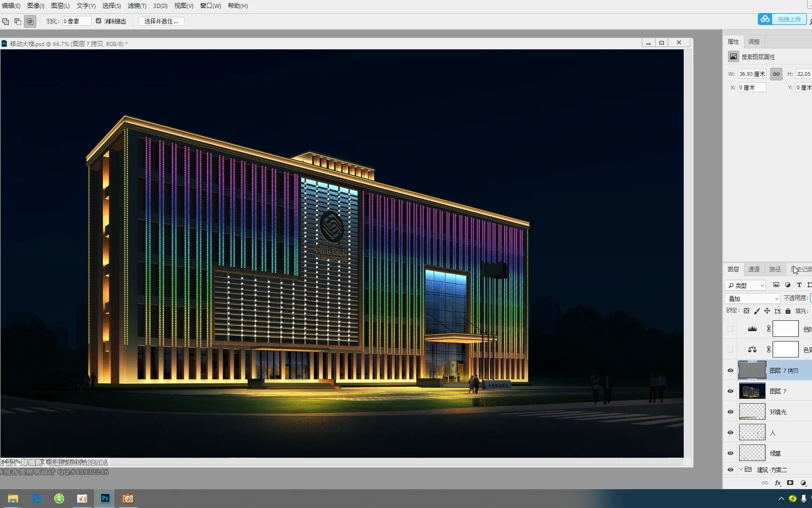The image size is (812, 508).
Task: Click the link layers icon at panel bottom
Action: point(765,483)
